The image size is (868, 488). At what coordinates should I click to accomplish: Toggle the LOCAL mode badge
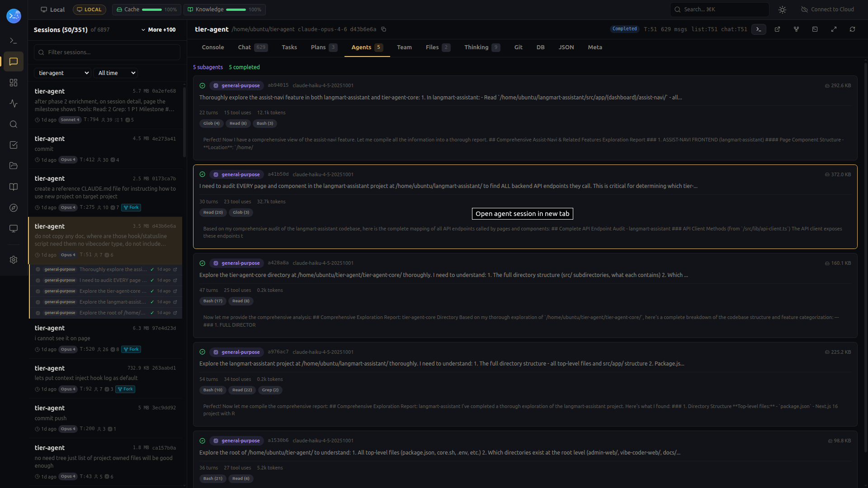click(x=90, y=9)
